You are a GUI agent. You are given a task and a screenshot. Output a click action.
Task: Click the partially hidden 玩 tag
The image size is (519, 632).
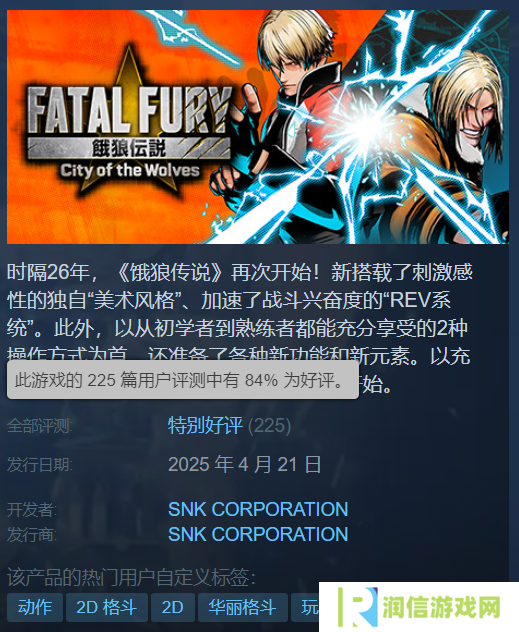click(x=305, y=607)
